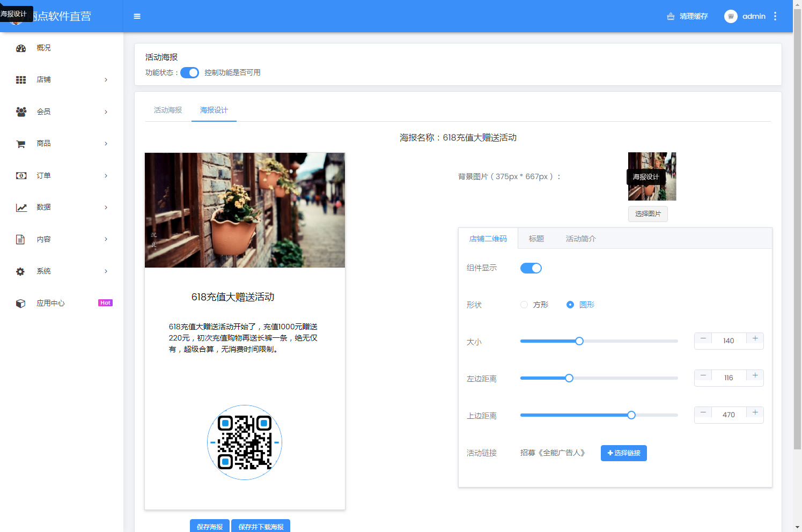Toggle the 功能状态 switch
802x532 pixels.
[x=189, y=72]
